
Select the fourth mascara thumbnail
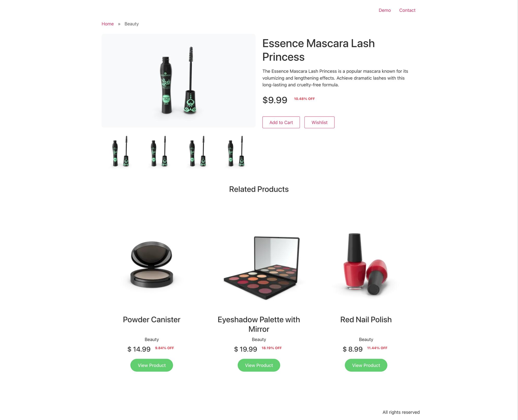point(236,151)
